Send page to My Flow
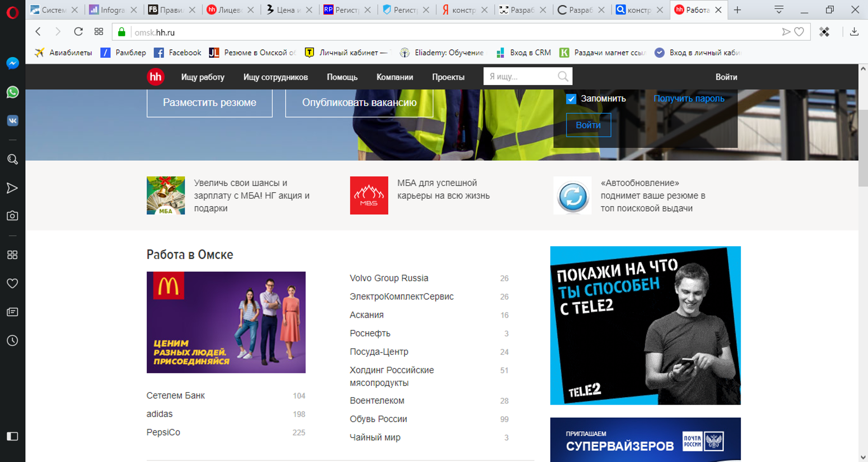Viewport: 868px width, 462px height. (786, 32)
